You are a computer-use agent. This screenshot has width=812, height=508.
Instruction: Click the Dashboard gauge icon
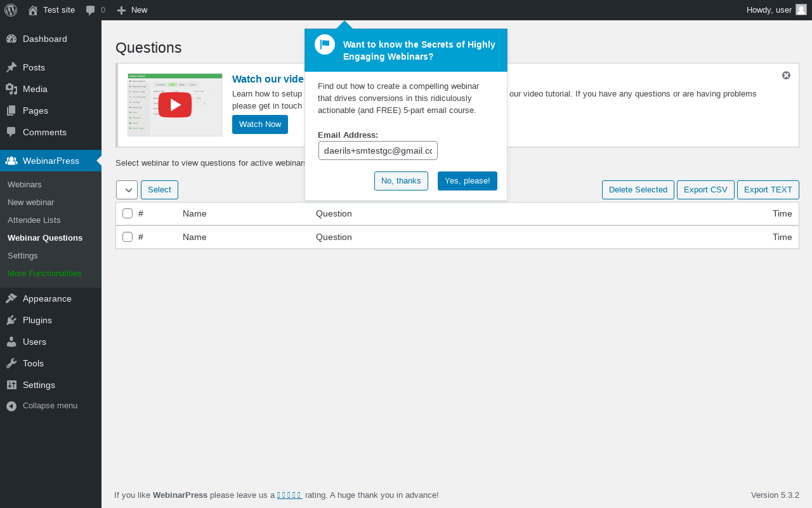pyautogui.click(x=11, y=39)
